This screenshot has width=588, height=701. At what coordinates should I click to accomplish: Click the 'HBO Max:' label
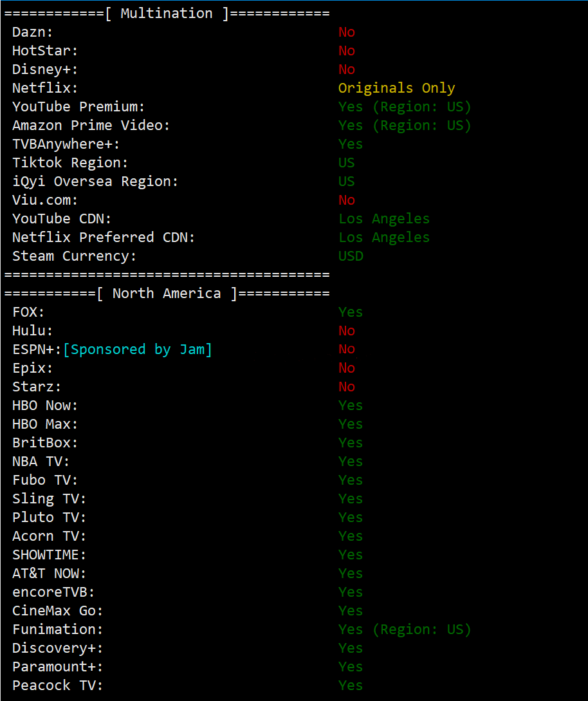coord(45,424)
